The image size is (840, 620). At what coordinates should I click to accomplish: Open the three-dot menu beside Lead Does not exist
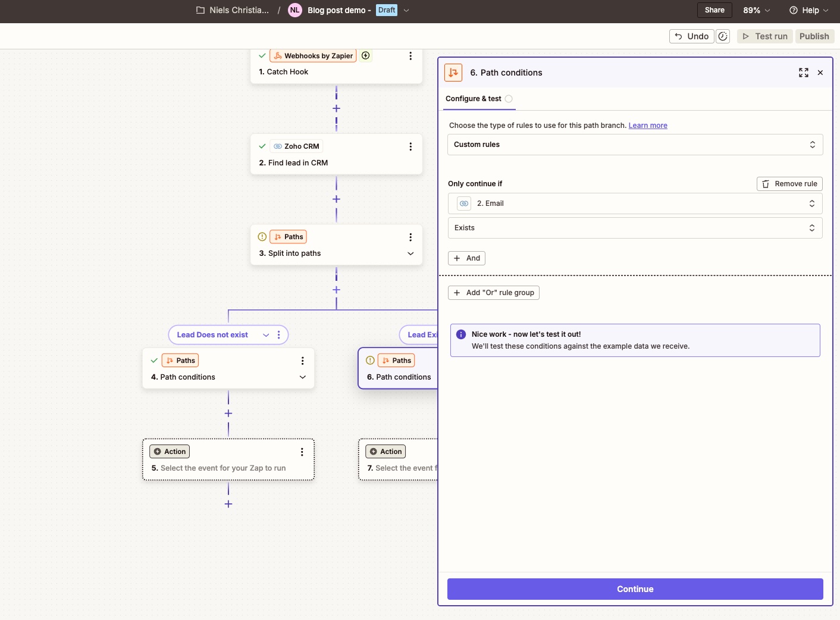(x=279, y=335)
